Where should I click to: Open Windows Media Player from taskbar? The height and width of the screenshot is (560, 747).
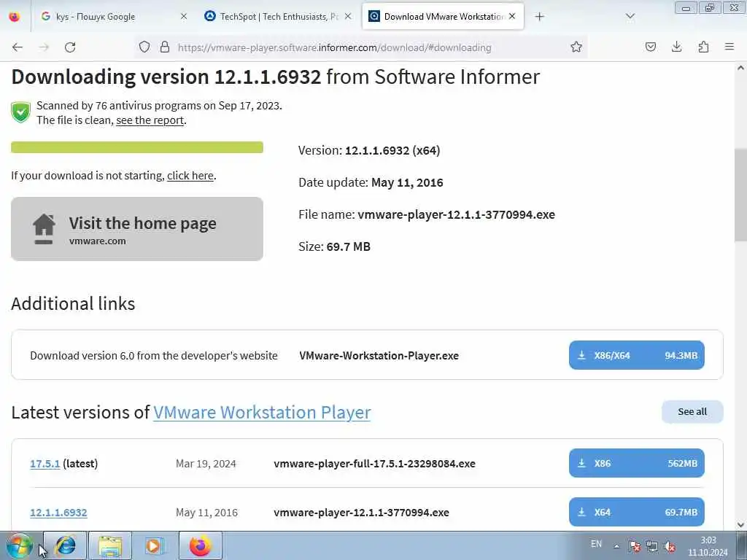point(155,545)
